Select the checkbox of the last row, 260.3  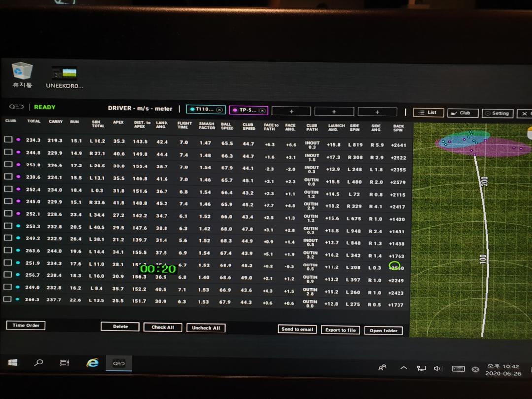tap(8, 299)
